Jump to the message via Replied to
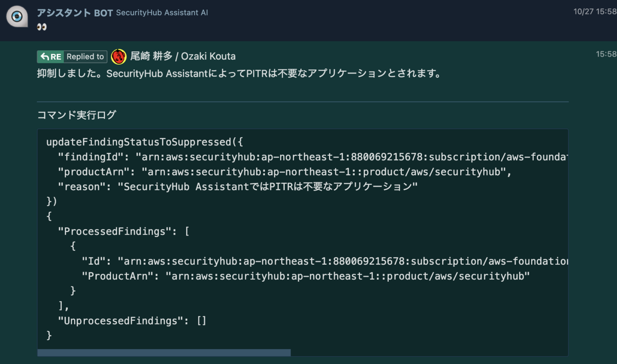Image resolution: width=617 pixels, height=364 pixels. pyautogui.click(x=85, y=57)
